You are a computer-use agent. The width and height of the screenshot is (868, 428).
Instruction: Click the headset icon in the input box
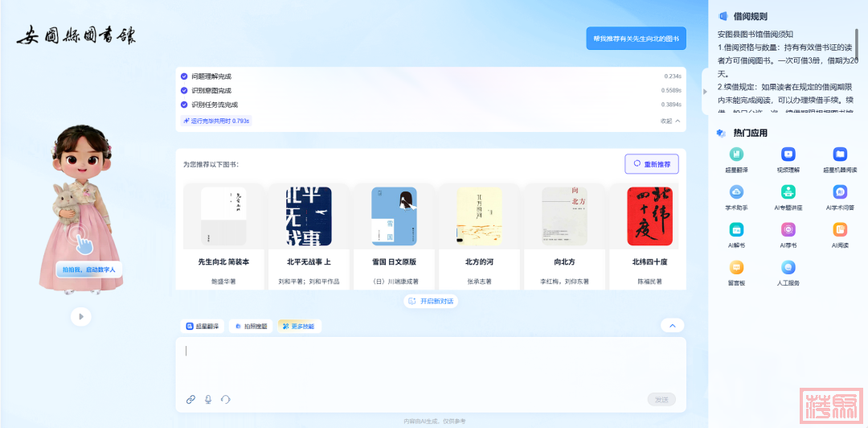coord(226,399)
